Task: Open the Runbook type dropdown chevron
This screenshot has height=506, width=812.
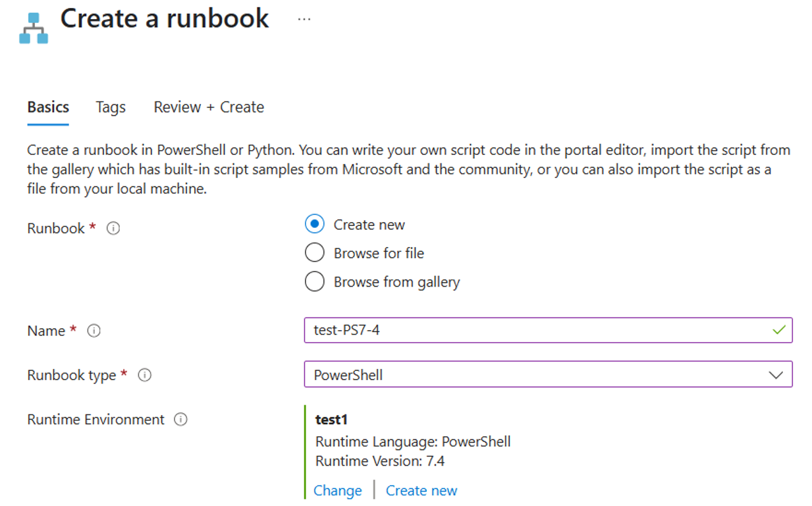Action: (x=774, y=374)
